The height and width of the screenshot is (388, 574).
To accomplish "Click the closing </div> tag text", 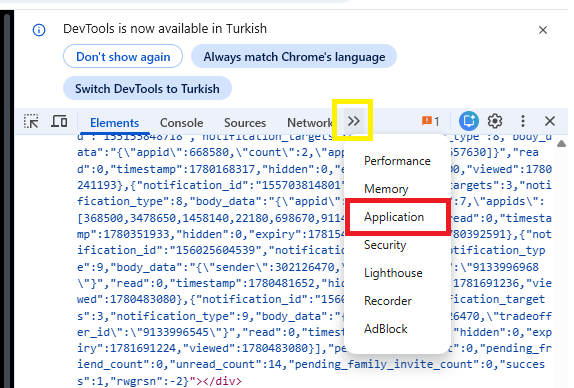I will (222, 381).
